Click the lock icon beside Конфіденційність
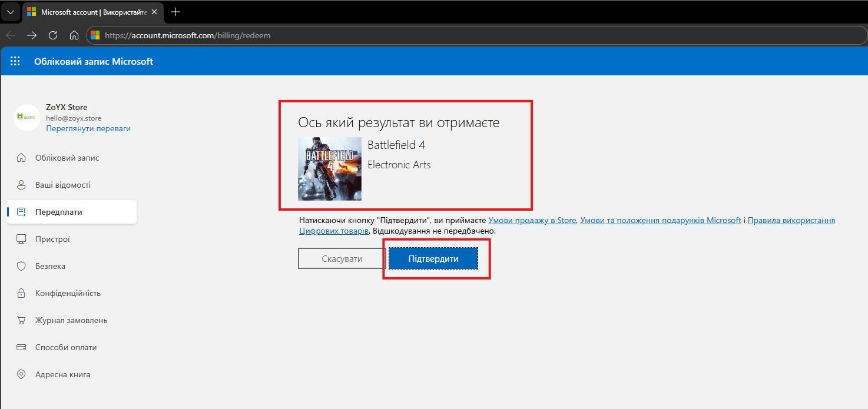The image size is (868, 409). [x=21, y=293]
